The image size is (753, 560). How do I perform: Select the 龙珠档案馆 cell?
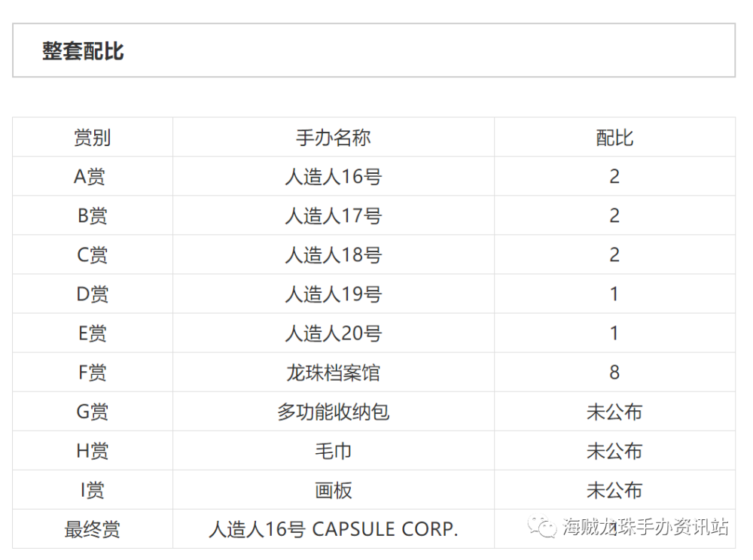(x=333, y=373)
